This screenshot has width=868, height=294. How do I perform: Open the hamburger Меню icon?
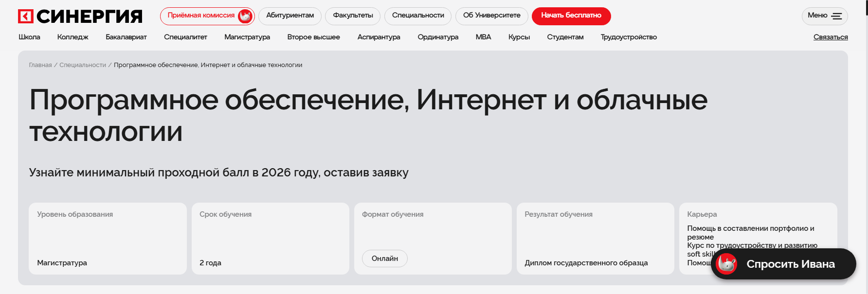pos(836,16)
